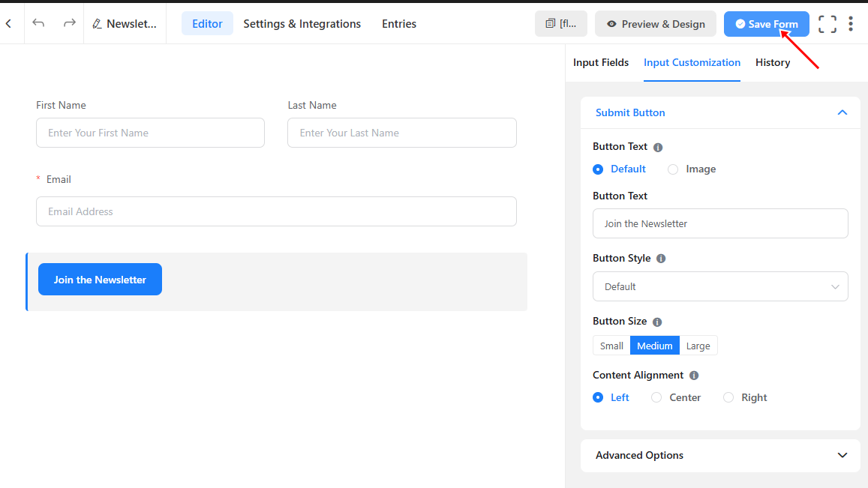Set button size to Small
The height and width of the screenshot is (488, 868).
click(x=611, y=346)
